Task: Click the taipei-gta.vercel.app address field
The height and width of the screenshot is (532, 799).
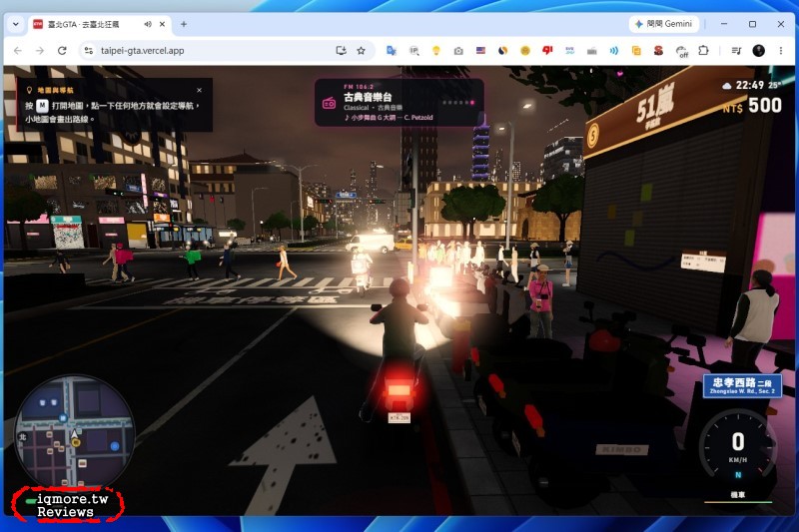Action: tap(142, 51)
